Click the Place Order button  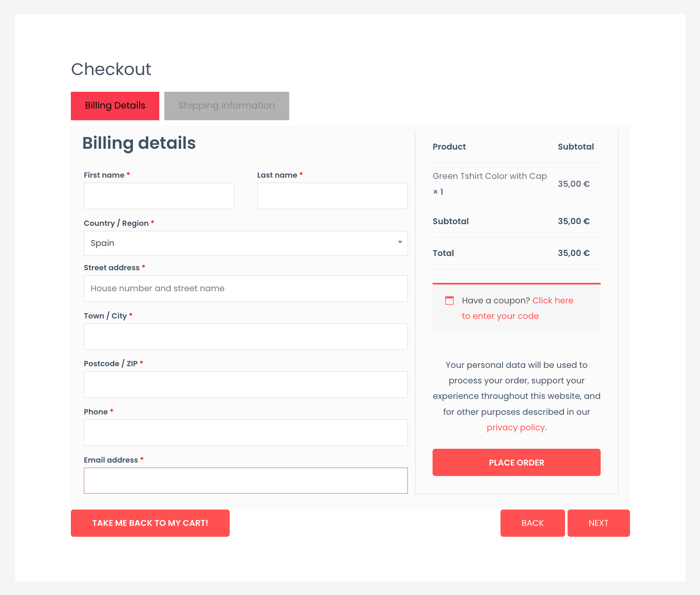[516, 463]
